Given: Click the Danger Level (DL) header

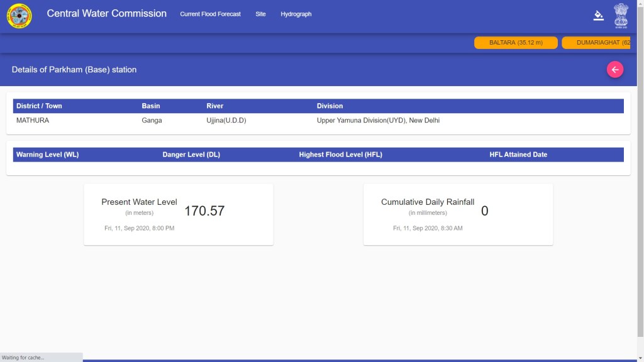Looking at the screenshot, I should point(192,155).
